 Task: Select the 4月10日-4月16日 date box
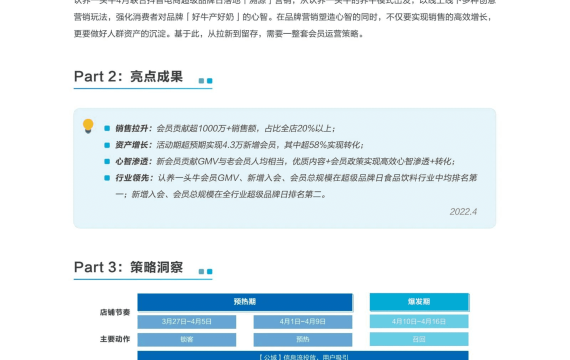point(419,321)
